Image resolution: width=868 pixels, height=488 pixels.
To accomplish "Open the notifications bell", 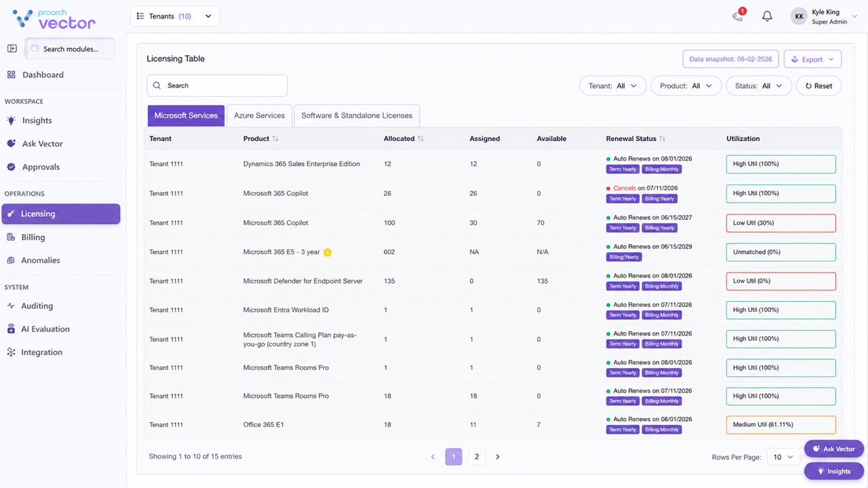I will pyautogui.click(x=767, y=16).
